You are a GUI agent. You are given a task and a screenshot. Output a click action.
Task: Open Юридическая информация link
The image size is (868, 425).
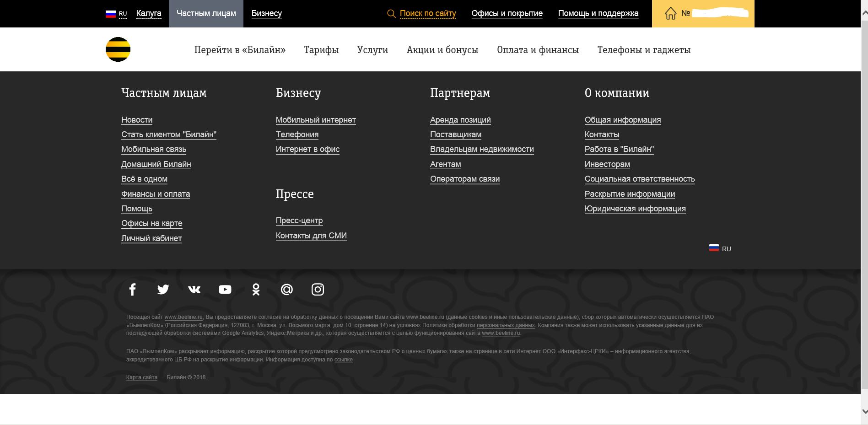pos(635,209)
